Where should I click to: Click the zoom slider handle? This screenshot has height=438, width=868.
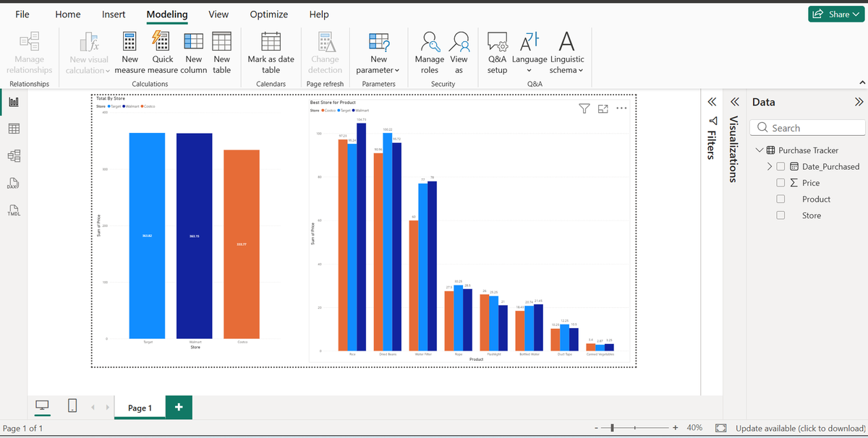tap(613, 428)
